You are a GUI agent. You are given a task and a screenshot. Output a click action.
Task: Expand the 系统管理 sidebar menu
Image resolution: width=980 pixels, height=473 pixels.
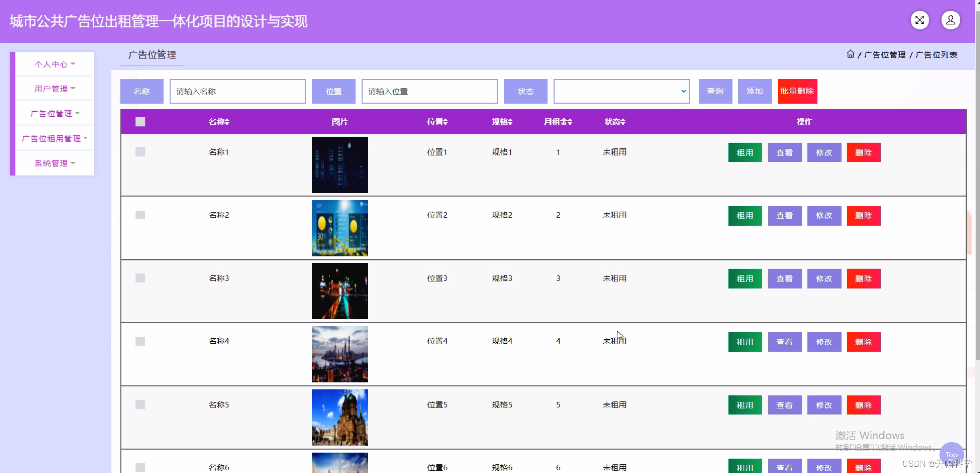tap(55, 163)
